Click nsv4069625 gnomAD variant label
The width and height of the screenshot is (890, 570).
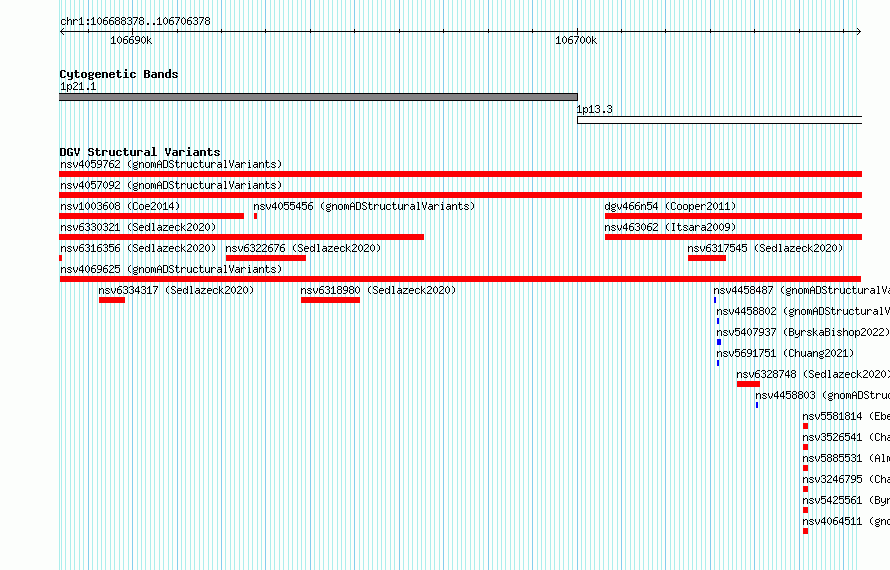coord(171,269)
